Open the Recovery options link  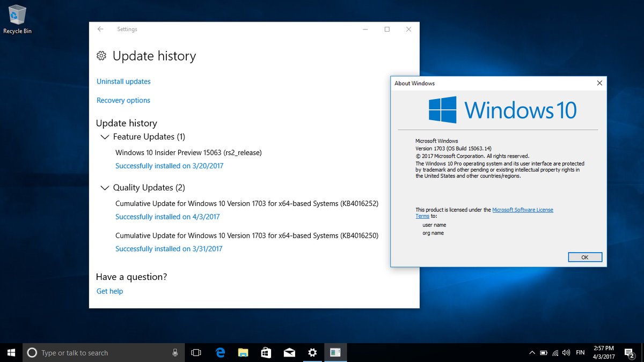[123, 100]
